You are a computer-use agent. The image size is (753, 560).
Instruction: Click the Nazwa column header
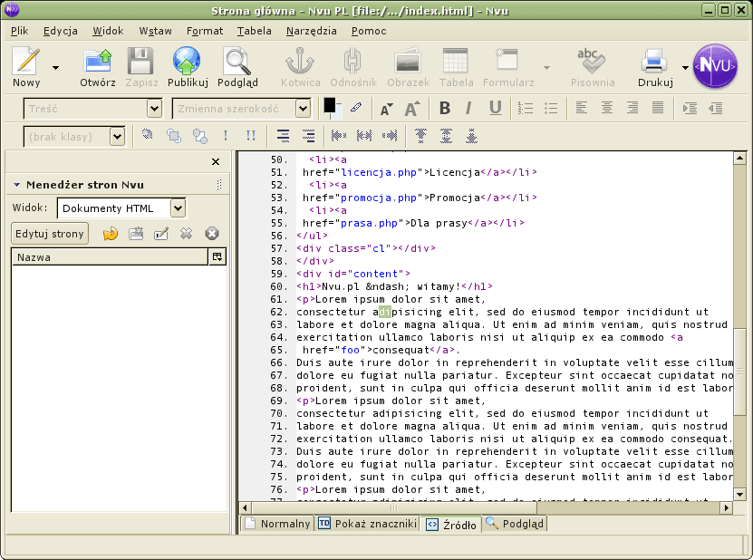pyautogui.click(x=109, y=257)
